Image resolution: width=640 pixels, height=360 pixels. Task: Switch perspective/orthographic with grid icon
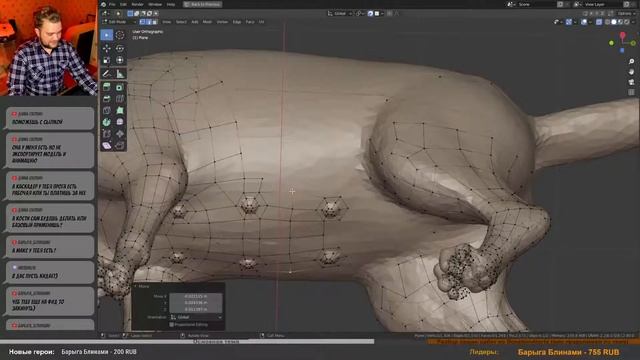(631, 92)
